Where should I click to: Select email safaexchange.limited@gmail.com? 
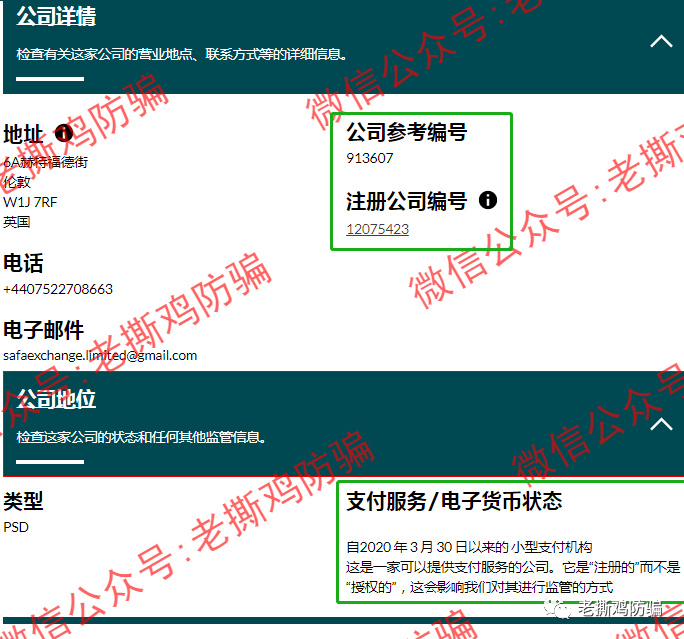pyautogui.click(x=100, y=355)
